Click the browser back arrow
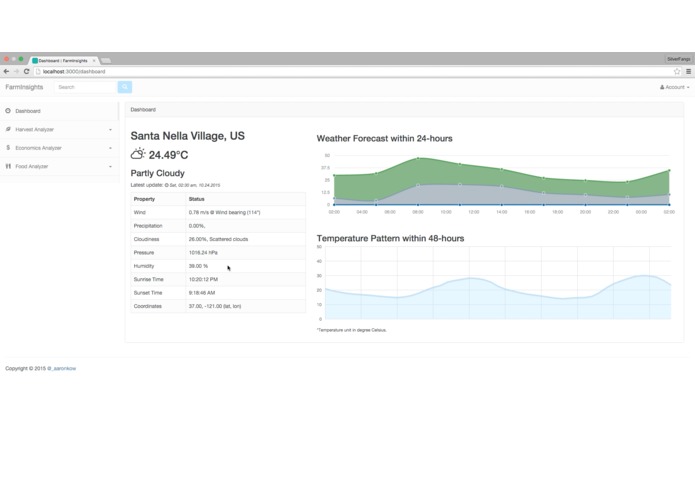 (x=6, y=71)
